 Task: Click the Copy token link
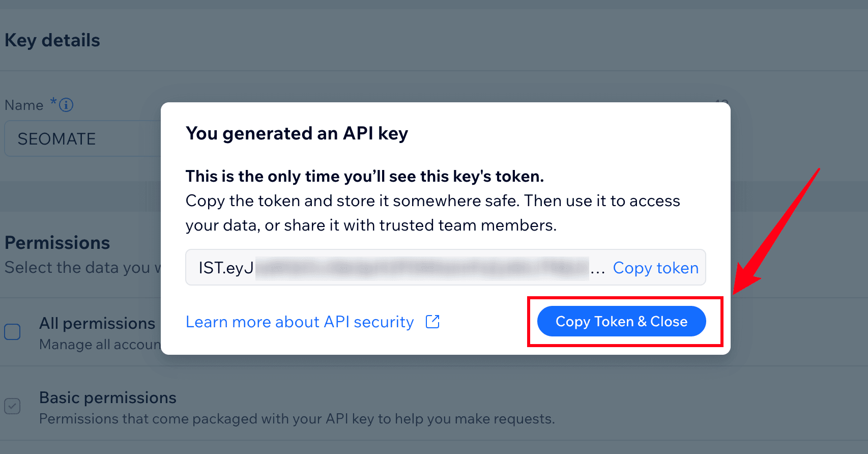(655, 267)
